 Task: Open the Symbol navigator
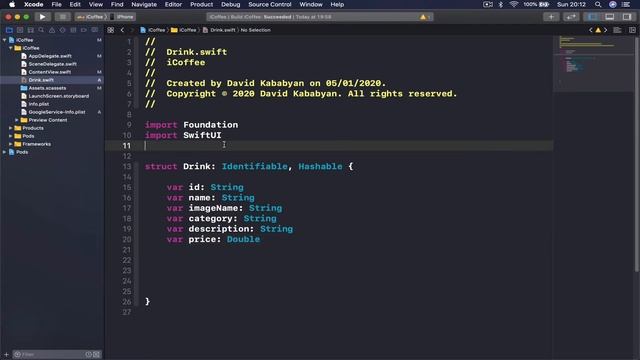pos(31,30)
